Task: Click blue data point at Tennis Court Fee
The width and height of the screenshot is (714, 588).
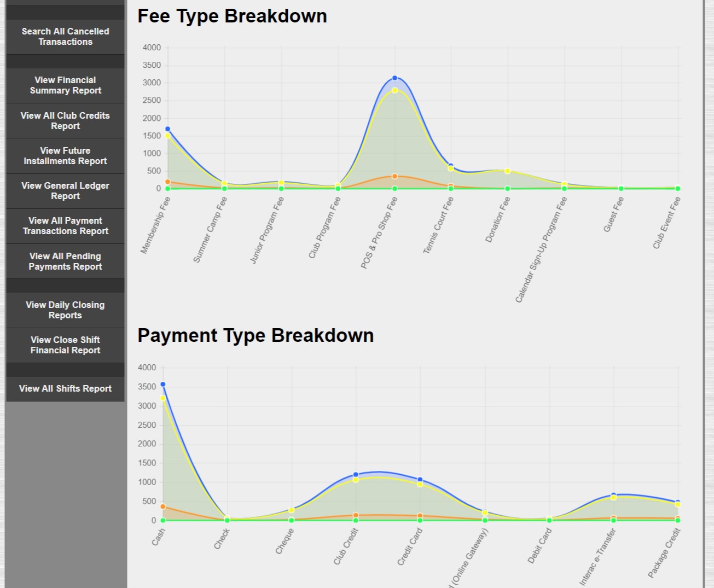Action: 451,165
